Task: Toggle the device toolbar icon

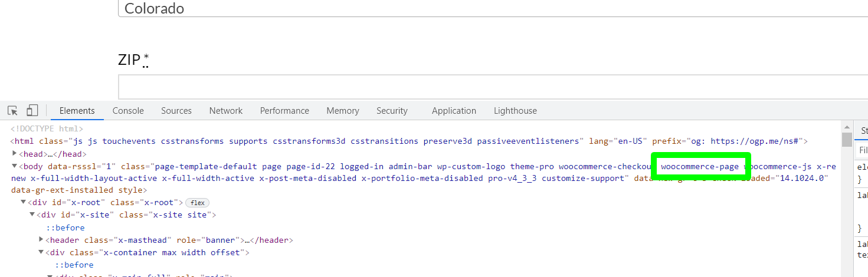Action: coord(32,111)
